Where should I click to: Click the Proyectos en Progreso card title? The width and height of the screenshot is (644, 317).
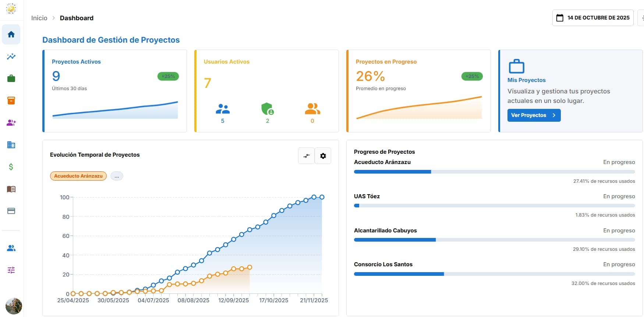[386, 62]
